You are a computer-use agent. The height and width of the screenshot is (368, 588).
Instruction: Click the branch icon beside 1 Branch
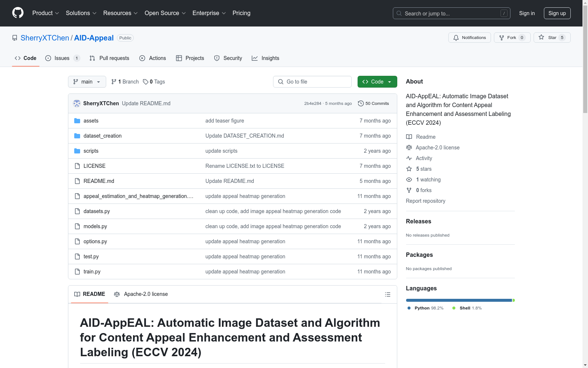coord(114,82)
